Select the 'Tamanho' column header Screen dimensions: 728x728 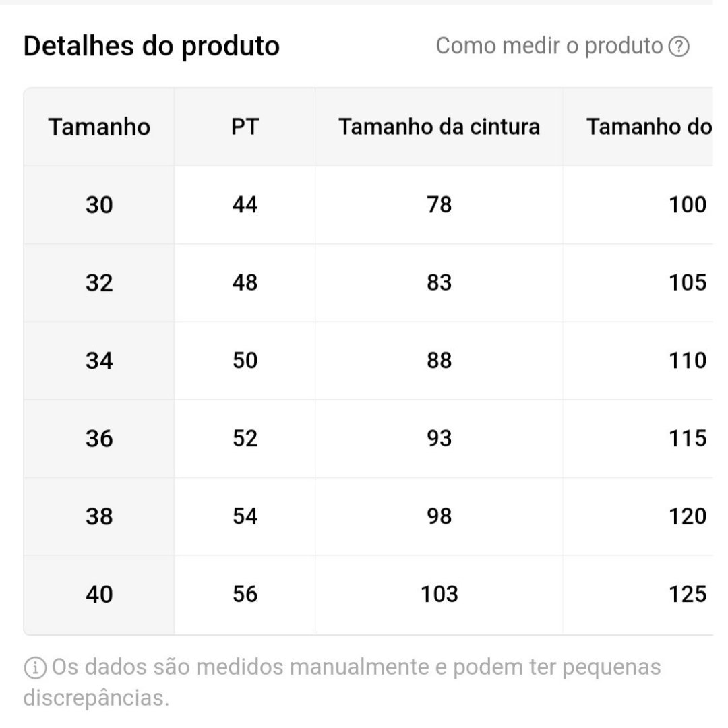pos(99,127)
